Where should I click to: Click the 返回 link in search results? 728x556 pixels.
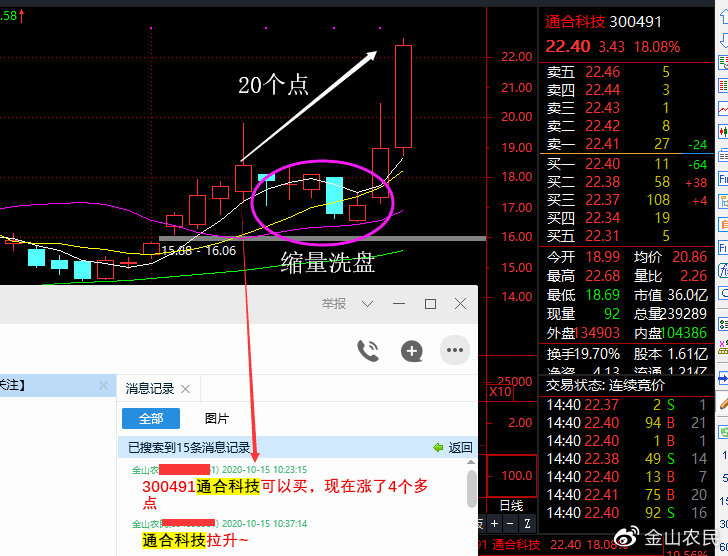click(x=460, y=447)
